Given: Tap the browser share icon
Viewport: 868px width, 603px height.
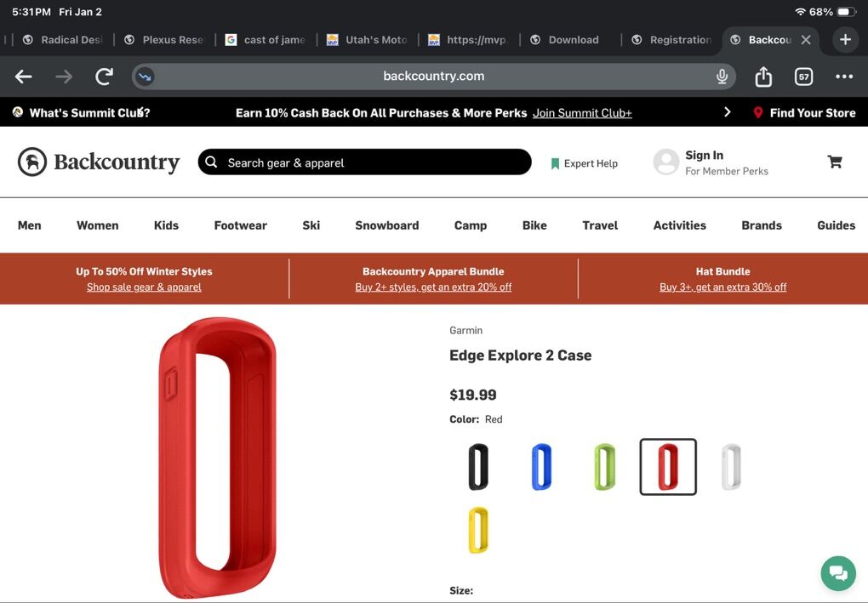Looking at the screenshot, I should click(x=763, y=77).
